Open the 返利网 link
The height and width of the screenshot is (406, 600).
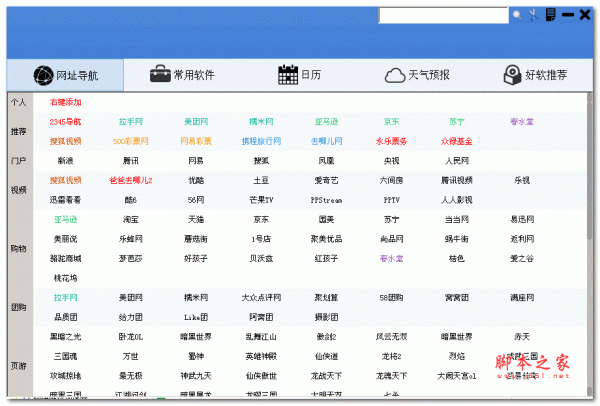click(522, 239)
